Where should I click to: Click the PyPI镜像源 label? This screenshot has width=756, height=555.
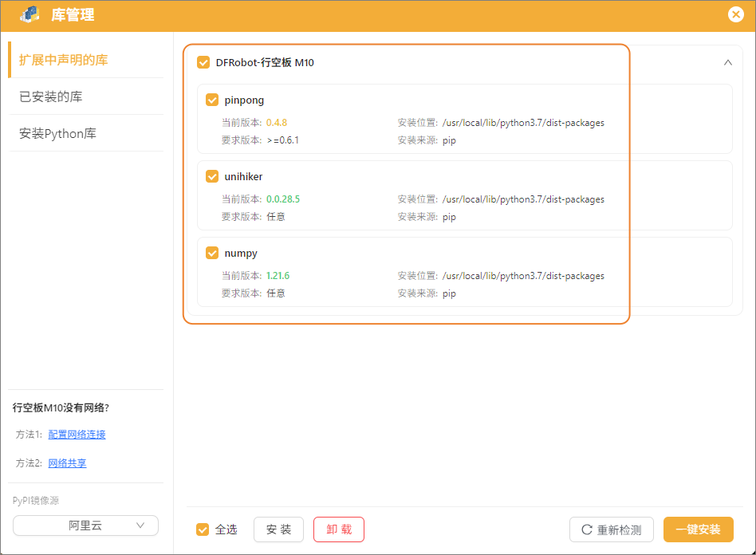[36, 501]
